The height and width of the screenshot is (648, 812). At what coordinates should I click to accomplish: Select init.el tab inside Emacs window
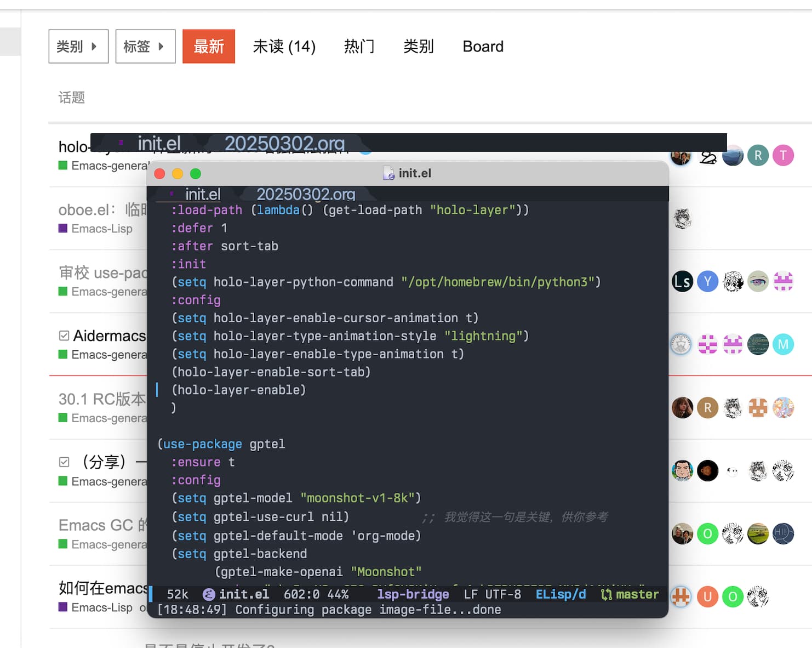coord(203,194)
